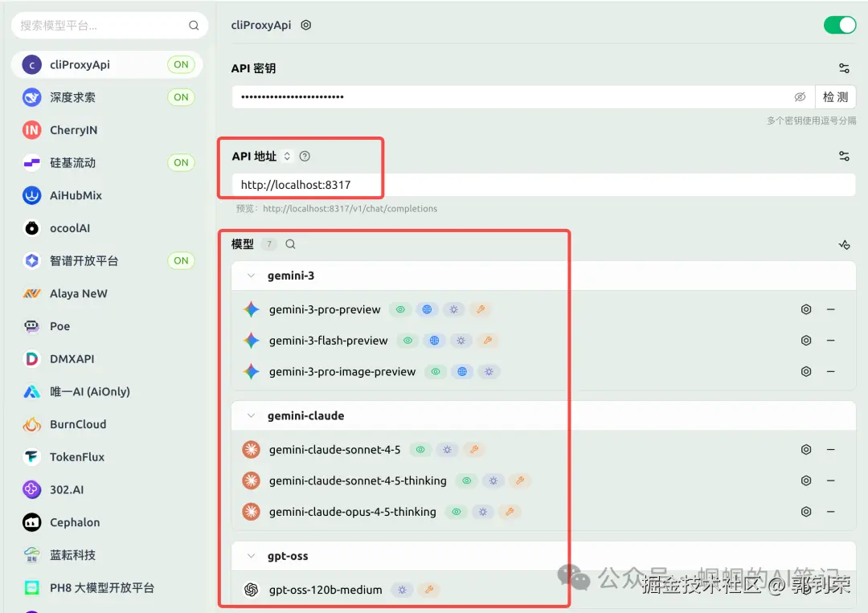Click the settings gear beside cliProxyApi title
Image resolution: width=868 pixels, height=613 pixels.
(305, 25)
